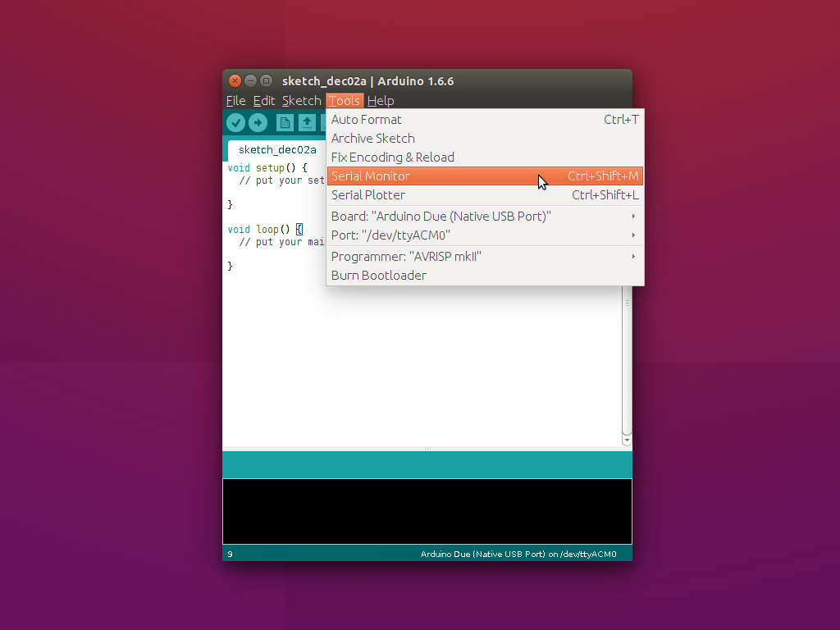Click the New sketch toolbar icon
Screen dimensions: 840x630
tap(285, 123)
